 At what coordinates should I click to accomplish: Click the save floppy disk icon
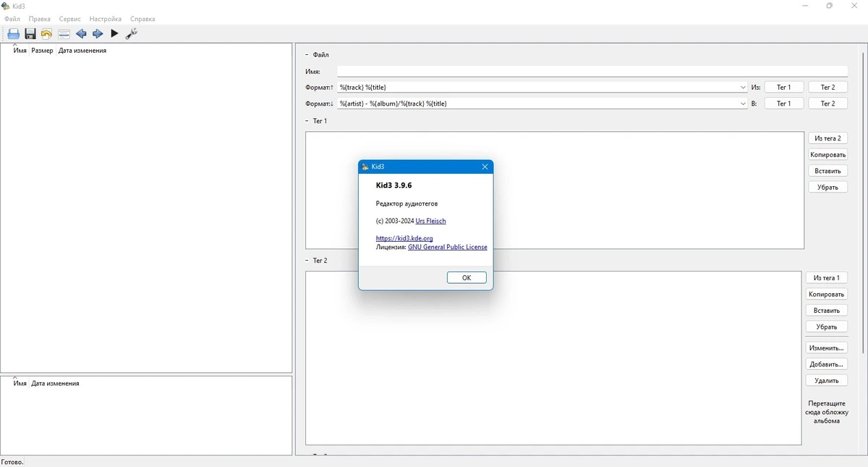click(30, 34)
